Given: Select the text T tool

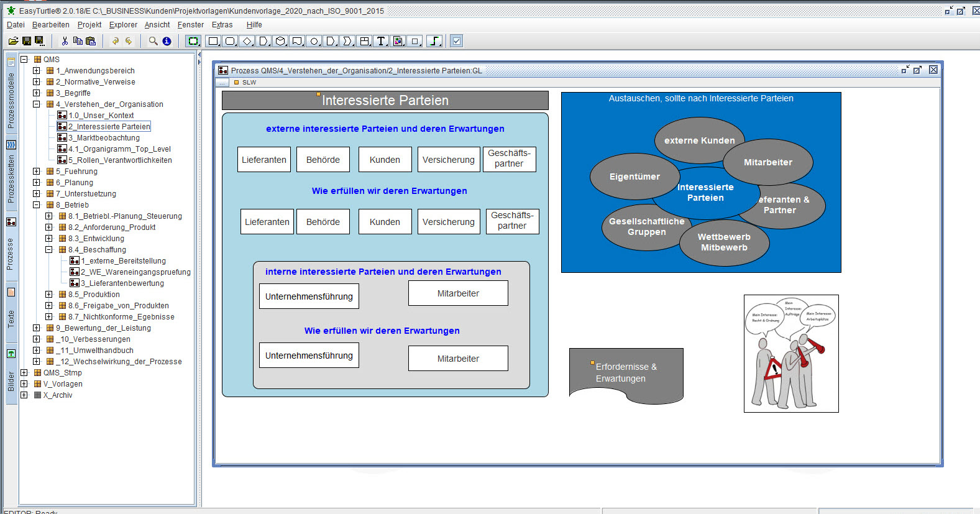Looking at the screenshot, I should coord(382,41).
